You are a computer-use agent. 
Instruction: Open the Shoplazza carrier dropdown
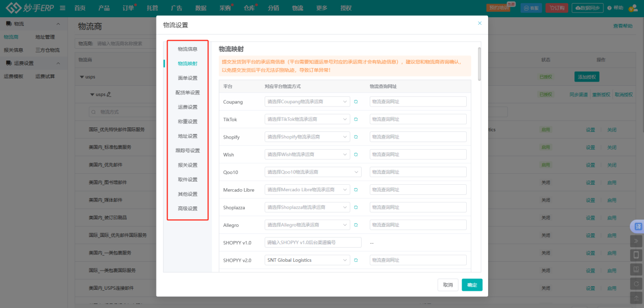click(x=307, y=208)
